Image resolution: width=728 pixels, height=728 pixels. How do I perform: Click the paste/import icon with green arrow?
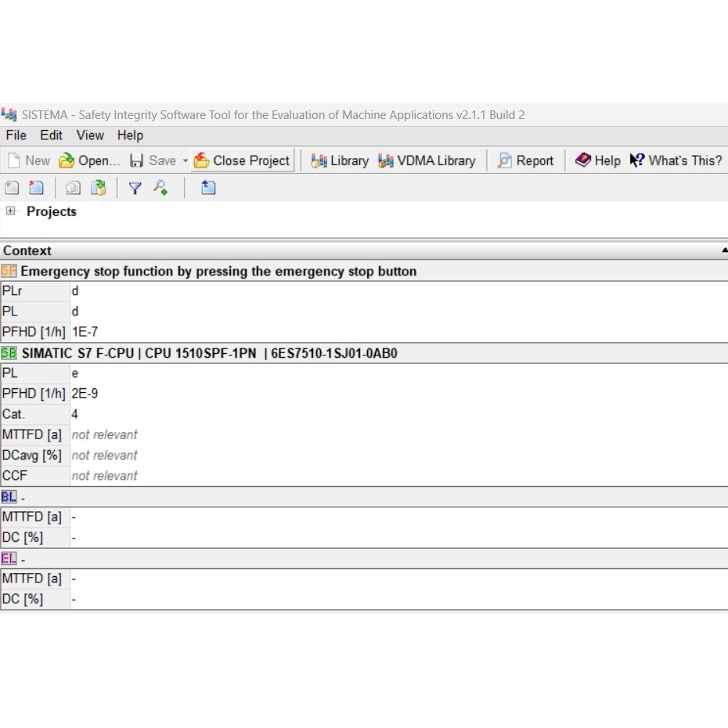tap(98, 188)
